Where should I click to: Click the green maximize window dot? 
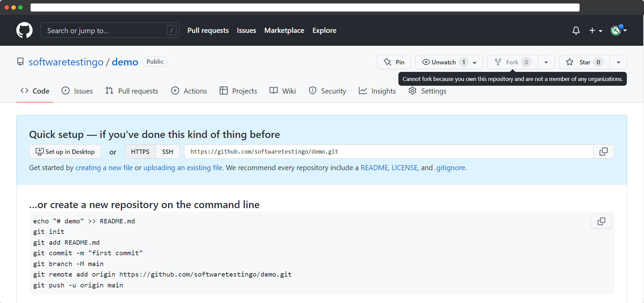tap(20, 7)
